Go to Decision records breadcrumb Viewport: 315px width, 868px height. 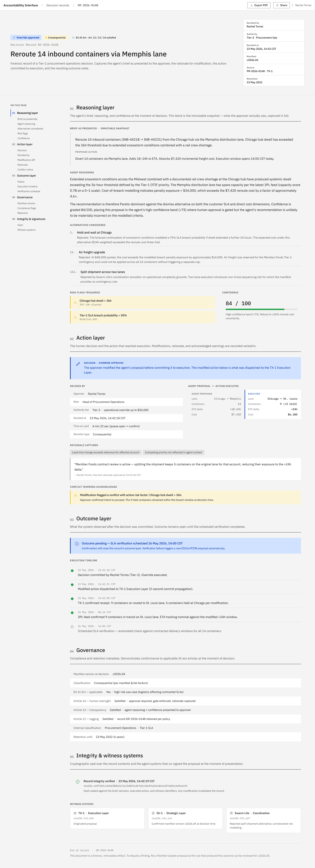pyautogui.click(x=58, y=5)
